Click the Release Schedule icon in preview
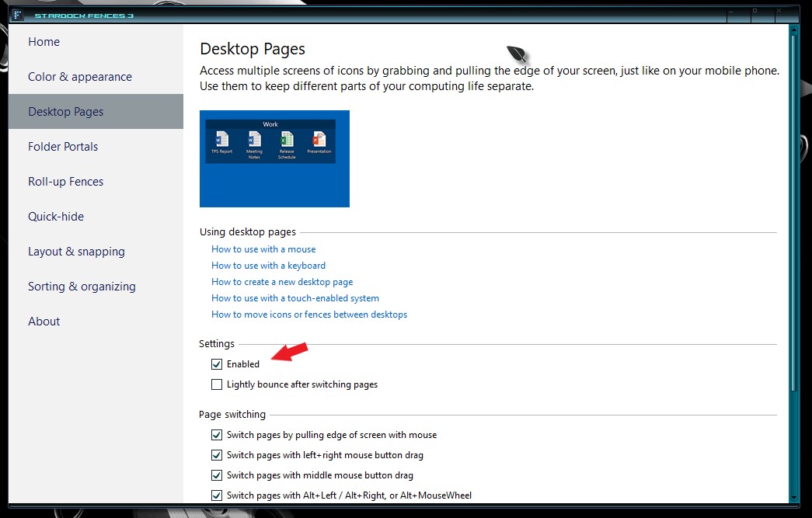Screen dimensions: 812x518 (287, 145)
